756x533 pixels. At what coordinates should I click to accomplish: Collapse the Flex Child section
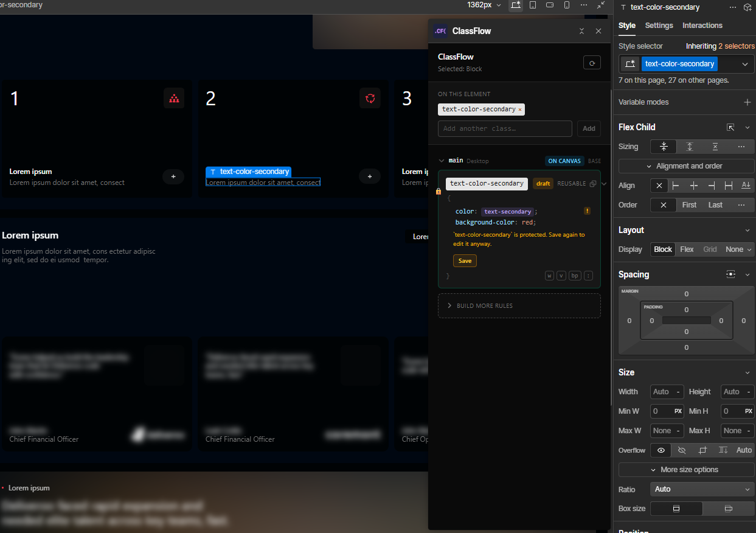click(747, 127)
